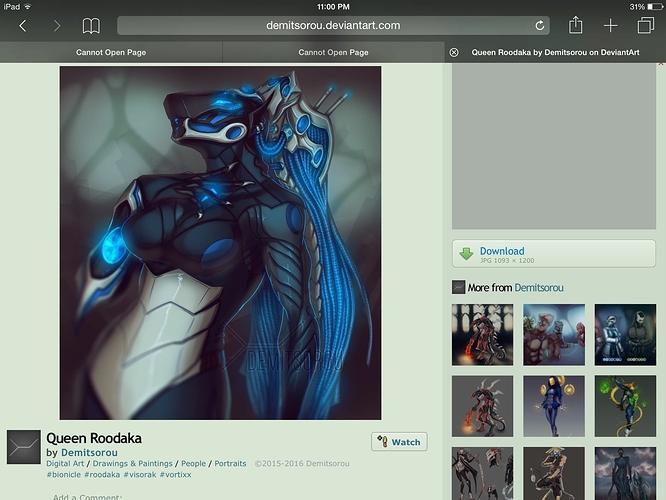Click the gray advertisement placeholder box
Viewport: 666px width, 500px height.
click(554, 147)
